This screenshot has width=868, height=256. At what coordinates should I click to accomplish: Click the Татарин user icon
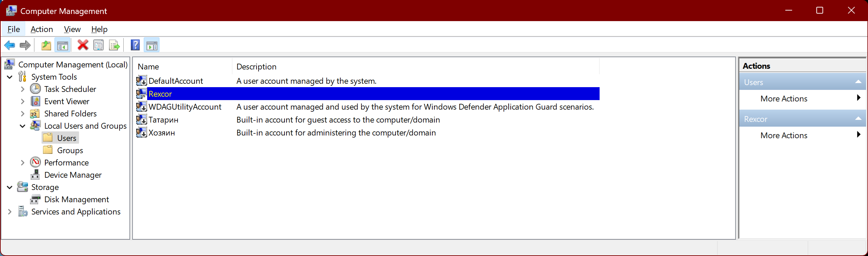coord(141,119)
